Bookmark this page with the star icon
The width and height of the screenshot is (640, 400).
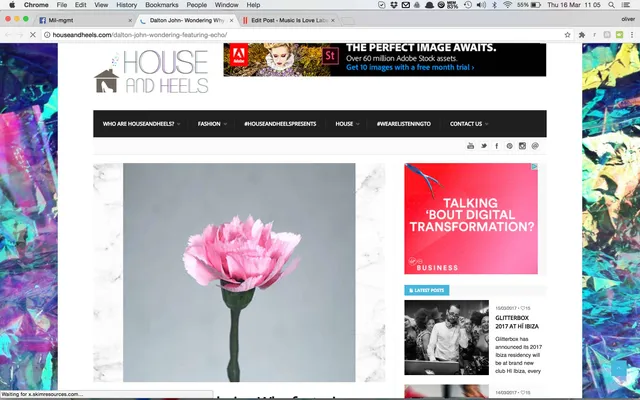[567, 35]
